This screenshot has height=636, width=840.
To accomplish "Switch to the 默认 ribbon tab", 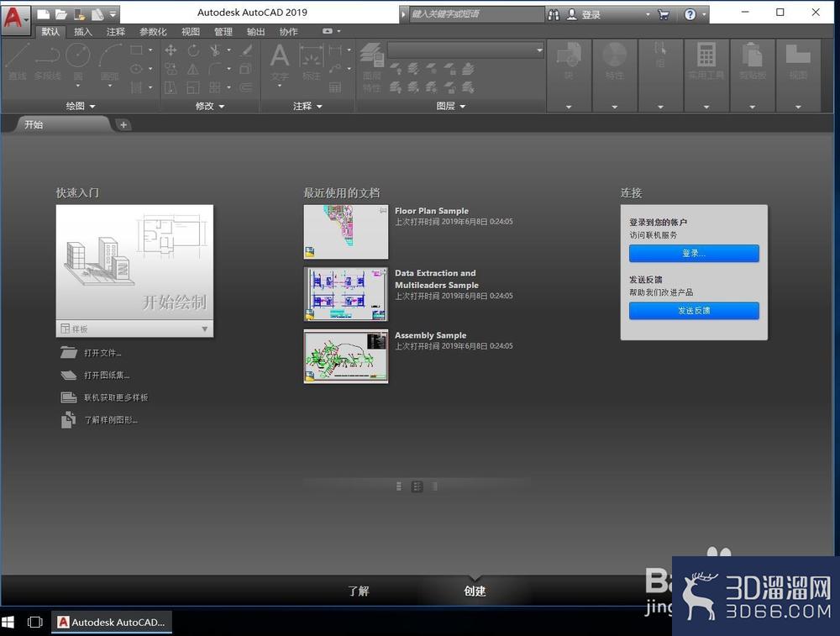I will click(x=51, y=32).
